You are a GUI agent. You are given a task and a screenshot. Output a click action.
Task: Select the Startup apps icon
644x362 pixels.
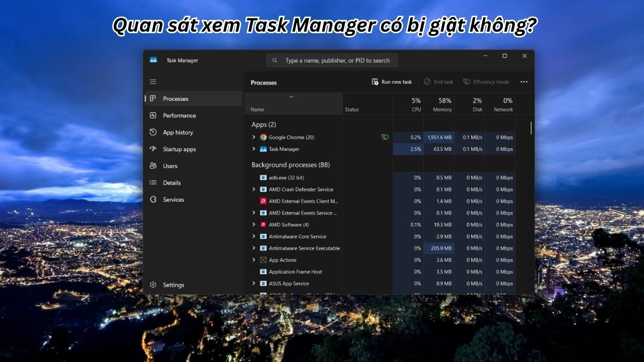coord(153,149)
